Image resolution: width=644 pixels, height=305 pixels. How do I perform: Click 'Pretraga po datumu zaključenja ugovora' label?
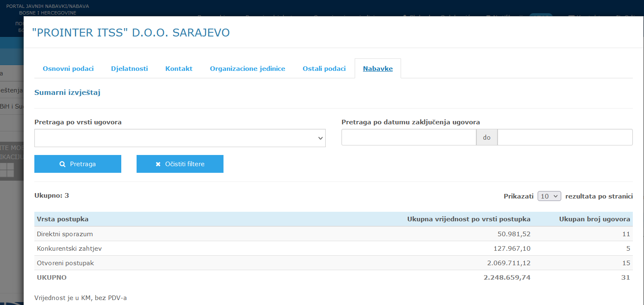411,122
